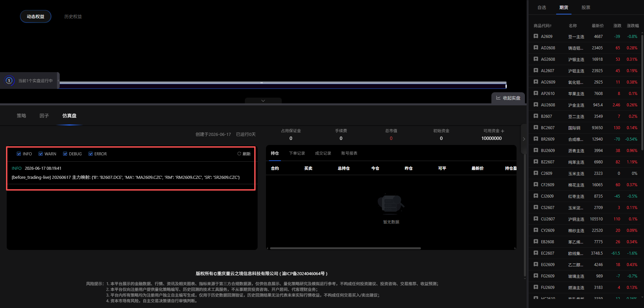Click the bookmark icon beside CU2607
Screen dimensions: 644x308
[x=536, y=219]
